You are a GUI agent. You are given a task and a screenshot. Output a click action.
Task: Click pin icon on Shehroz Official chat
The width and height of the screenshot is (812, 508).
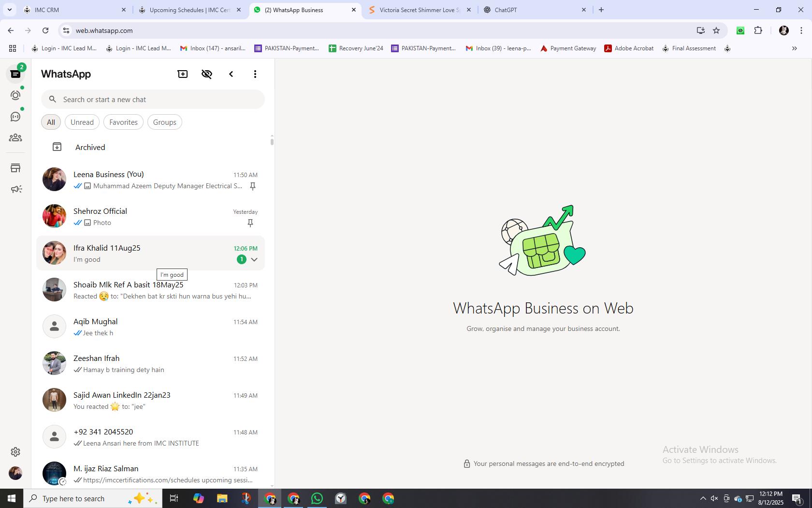click(x=250, y=223)
